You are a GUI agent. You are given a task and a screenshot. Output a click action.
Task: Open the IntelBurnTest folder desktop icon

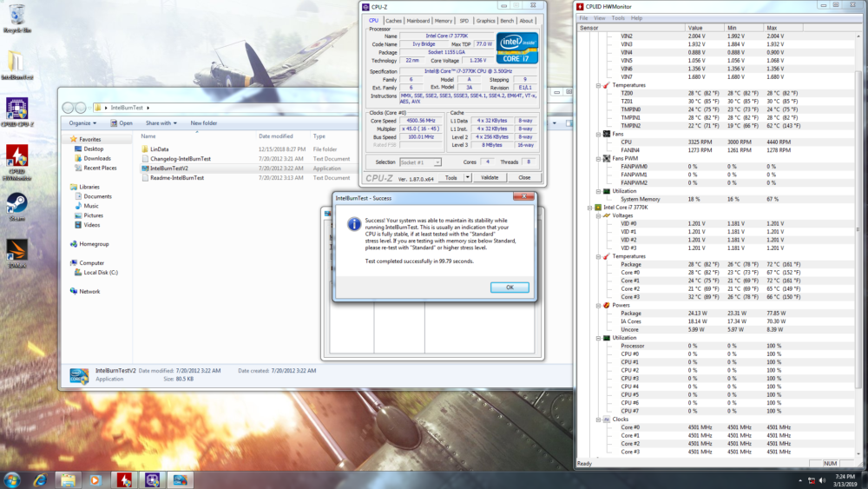tap(16, 65)
